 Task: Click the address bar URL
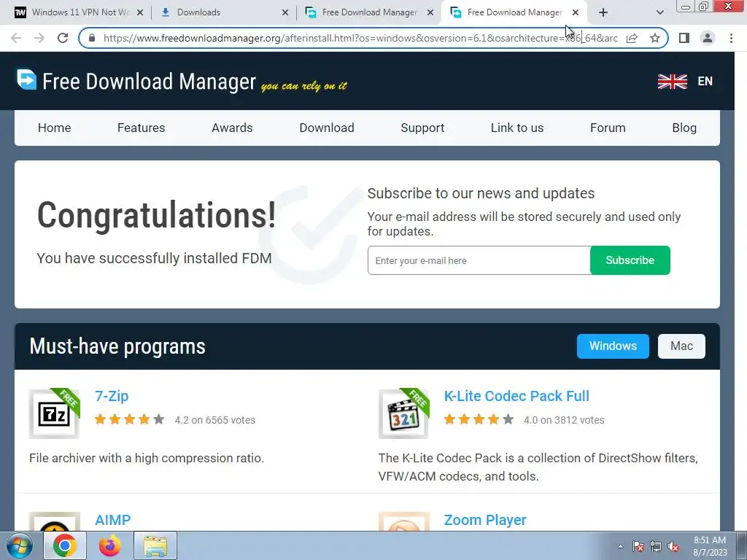coord(360,38)
